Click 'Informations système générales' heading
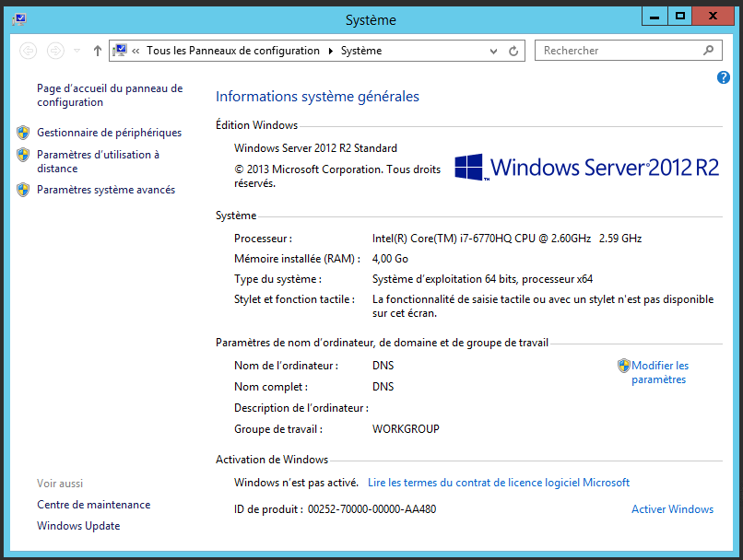This screenshot has width=743, height=560. click(317, 97)
